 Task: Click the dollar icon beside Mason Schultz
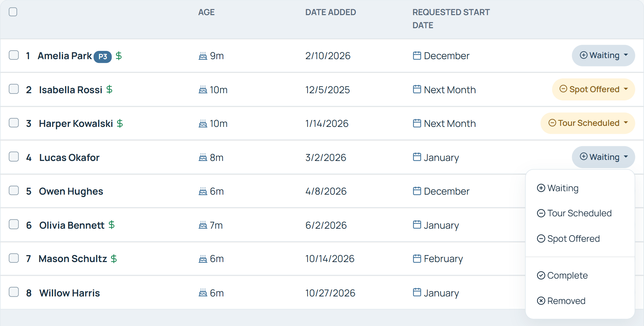tap(114, 259)
